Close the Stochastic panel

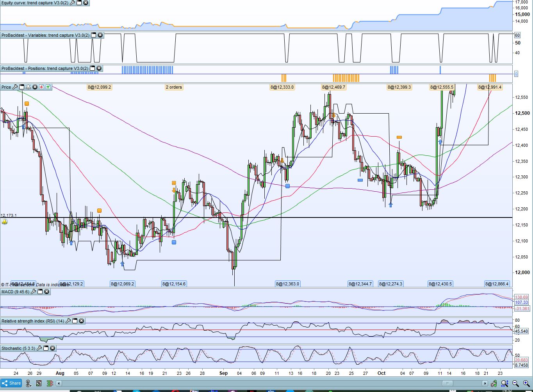coord(52,348)
